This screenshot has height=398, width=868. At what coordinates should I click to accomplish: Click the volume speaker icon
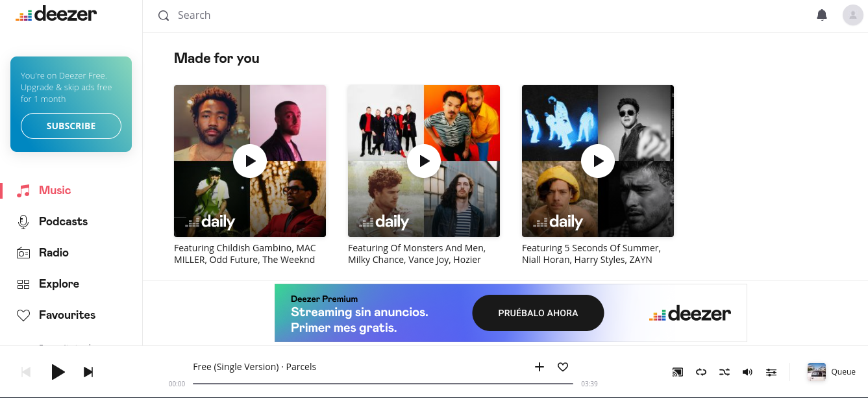point(747,372)
